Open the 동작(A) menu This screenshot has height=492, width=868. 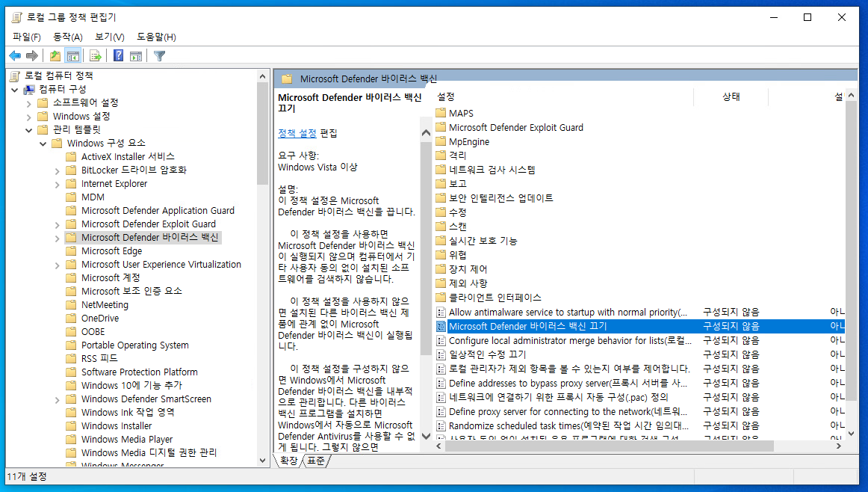coord(67,37)
